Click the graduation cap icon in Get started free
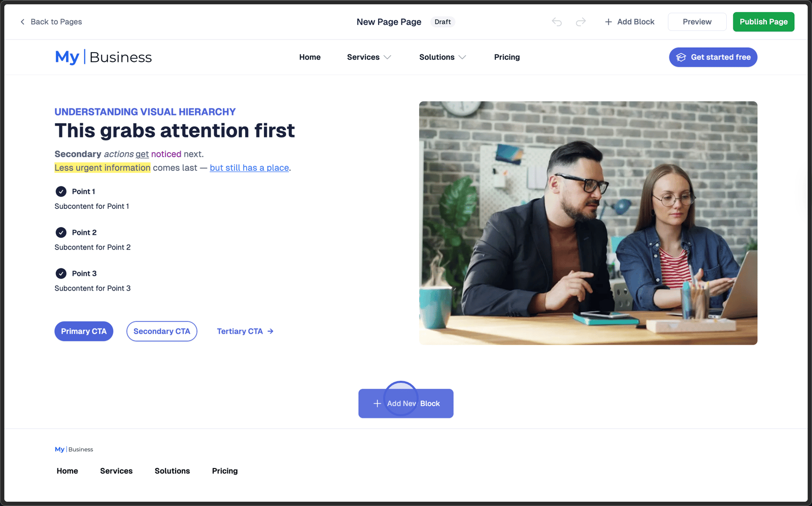 pyautogui.click(x=681, y=57)
